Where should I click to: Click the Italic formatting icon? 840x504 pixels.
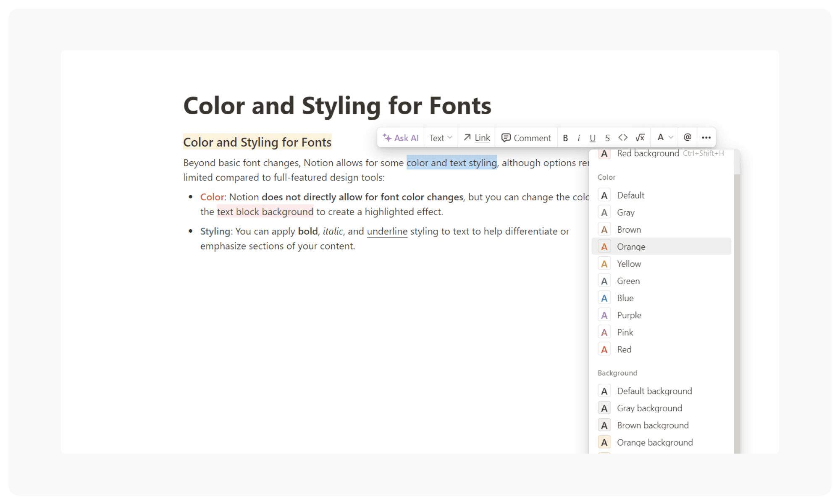tap(578, 137)
